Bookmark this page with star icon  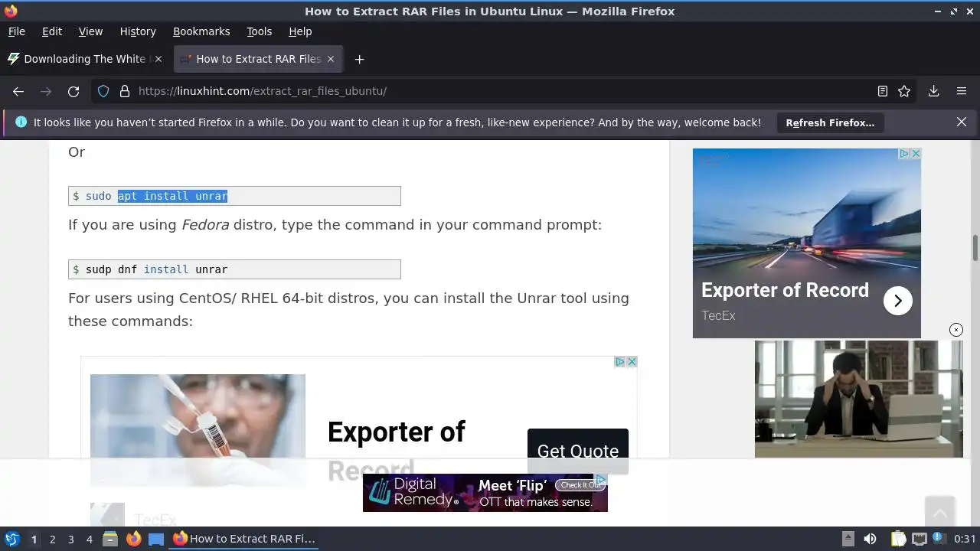[x=904, y=91]
